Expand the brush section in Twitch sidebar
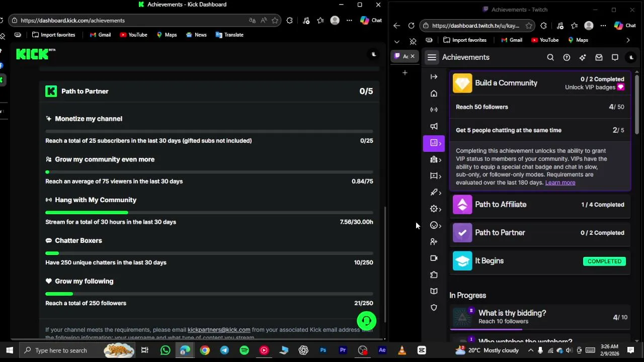This screenshot has width=644, height=362. point(436,192)
